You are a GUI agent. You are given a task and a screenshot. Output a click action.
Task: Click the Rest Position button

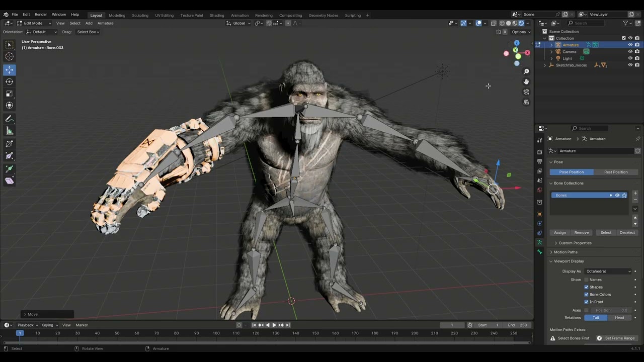616,172
